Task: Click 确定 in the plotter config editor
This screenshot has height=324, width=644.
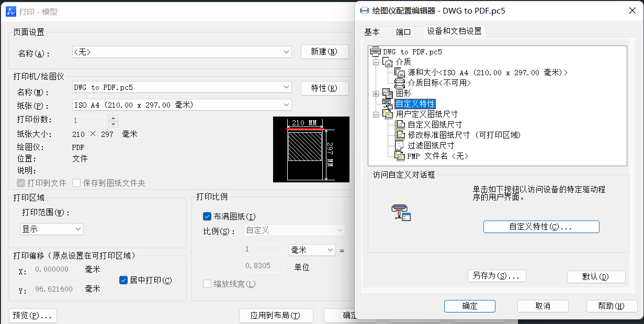Action: 469,306
